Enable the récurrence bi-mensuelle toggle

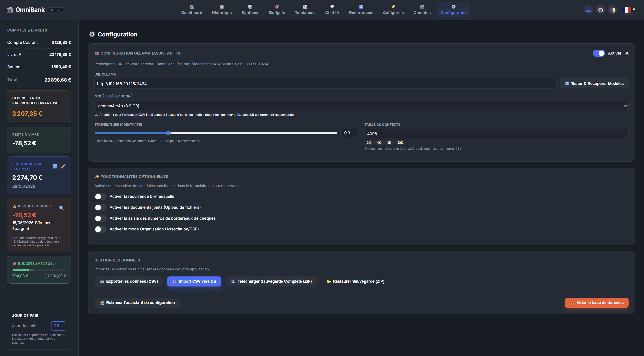coord(100,197)
